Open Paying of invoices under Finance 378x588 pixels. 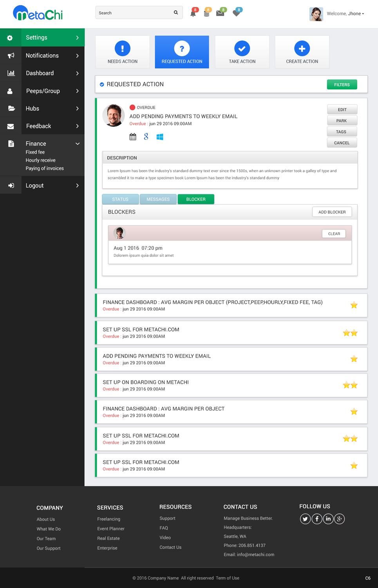click(x=45, y=169)
